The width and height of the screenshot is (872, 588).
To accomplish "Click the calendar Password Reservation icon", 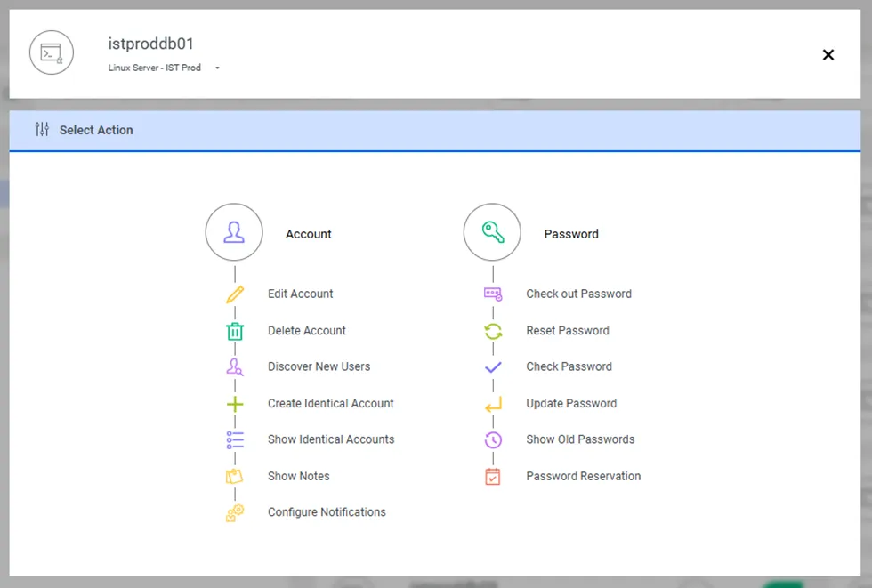I will pos(493,476).
